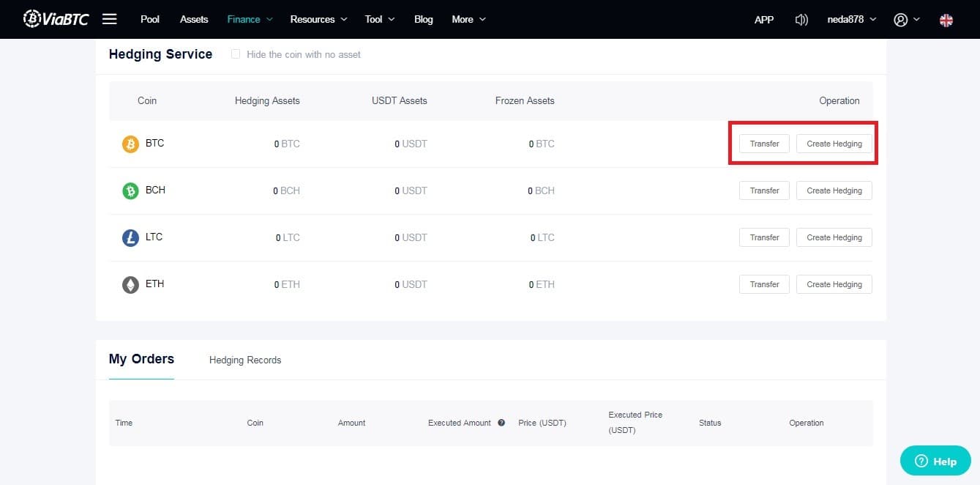This screenshot has width=980, height=485.
Task: Click the UK flag language icon
Action: [x=946, y=20]
